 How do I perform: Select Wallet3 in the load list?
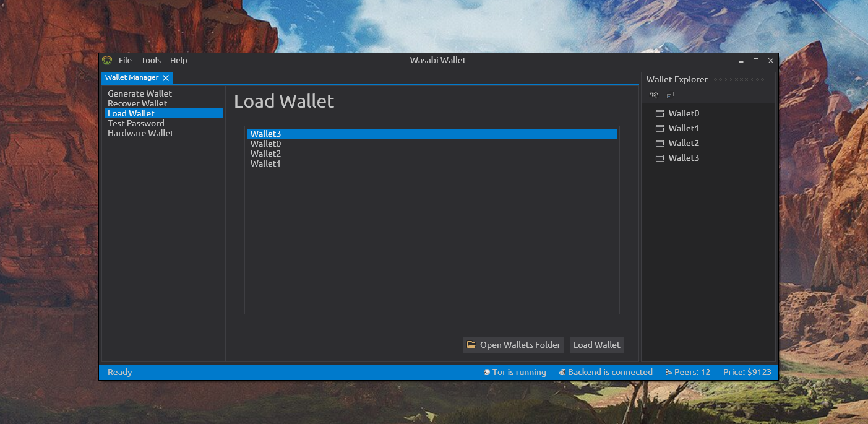point(432,134)
